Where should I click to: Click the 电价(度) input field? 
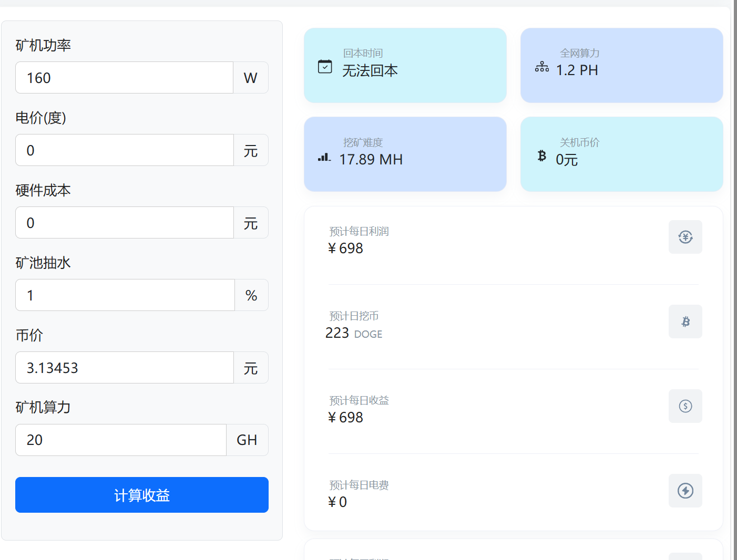click(x=124, y=150)
